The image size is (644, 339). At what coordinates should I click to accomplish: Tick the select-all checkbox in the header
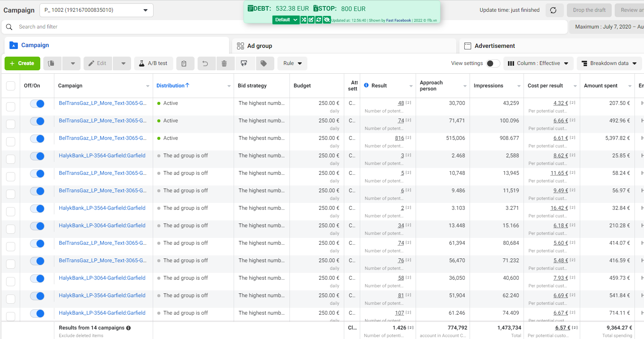pyautogui.click(x=11, y=86)
